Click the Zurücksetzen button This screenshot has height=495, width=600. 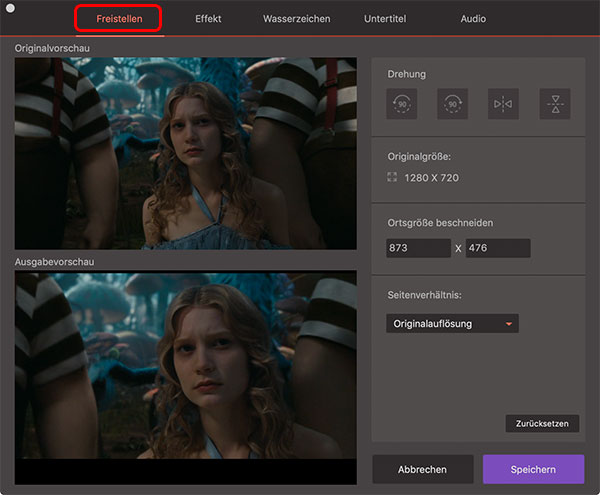pyautogui.click(x=542, y=423)
